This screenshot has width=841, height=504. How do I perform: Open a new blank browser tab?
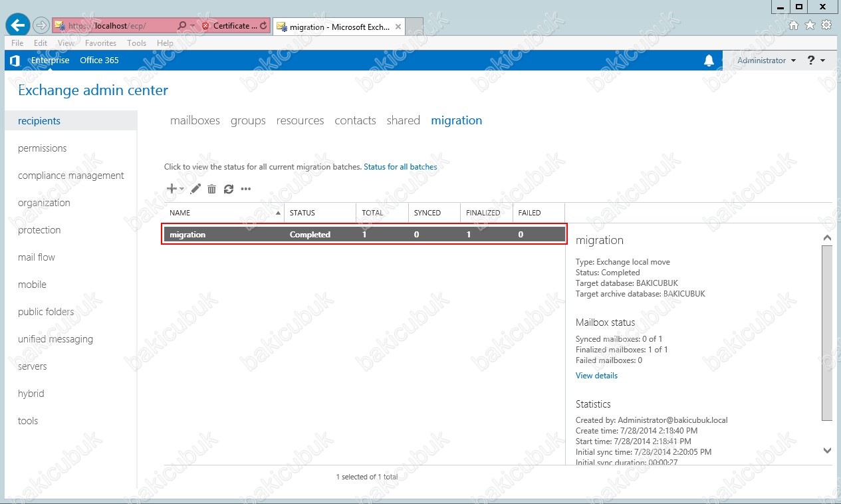pos(414,27)
